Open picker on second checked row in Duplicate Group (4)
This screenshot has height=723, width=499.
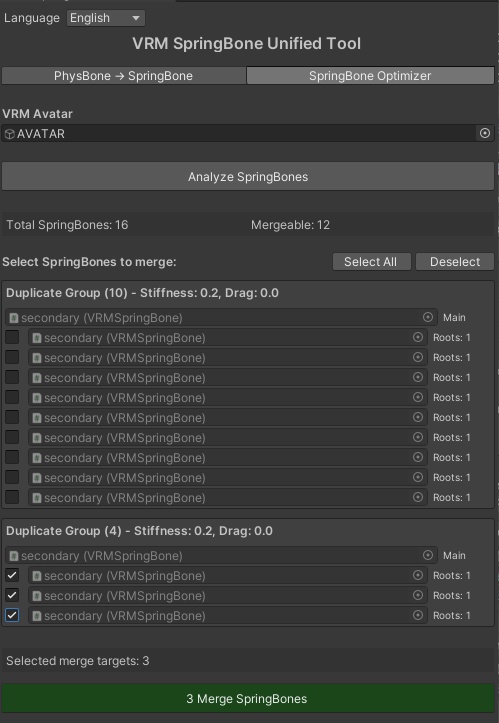point(418,595)
